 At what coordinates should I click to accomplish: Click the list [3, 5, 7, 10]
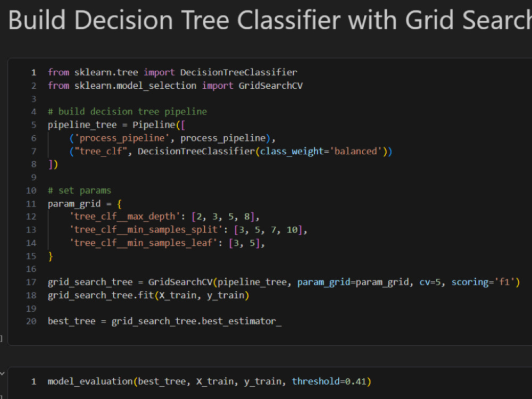(x=268, y=230)
